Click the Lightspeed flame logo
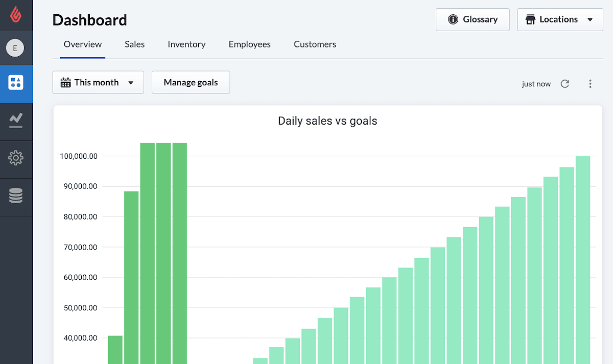The image size is (613, 364). pos(16,15)
